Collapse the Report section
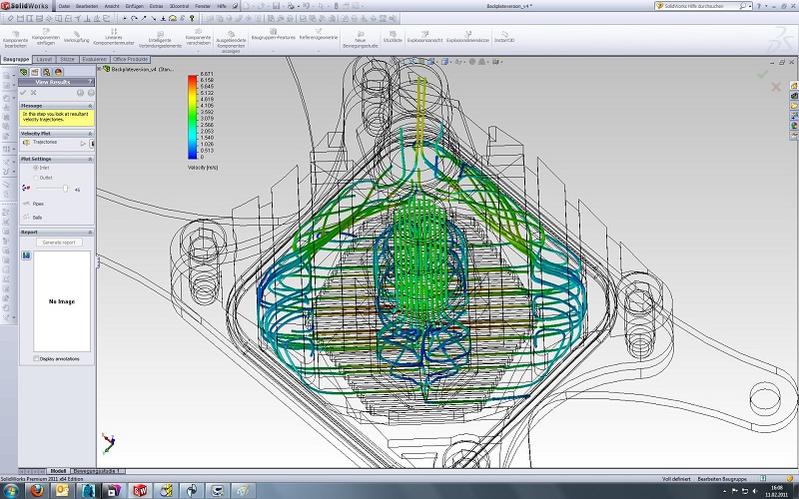This screenshot has height=499, width=799. pos(90,232)
